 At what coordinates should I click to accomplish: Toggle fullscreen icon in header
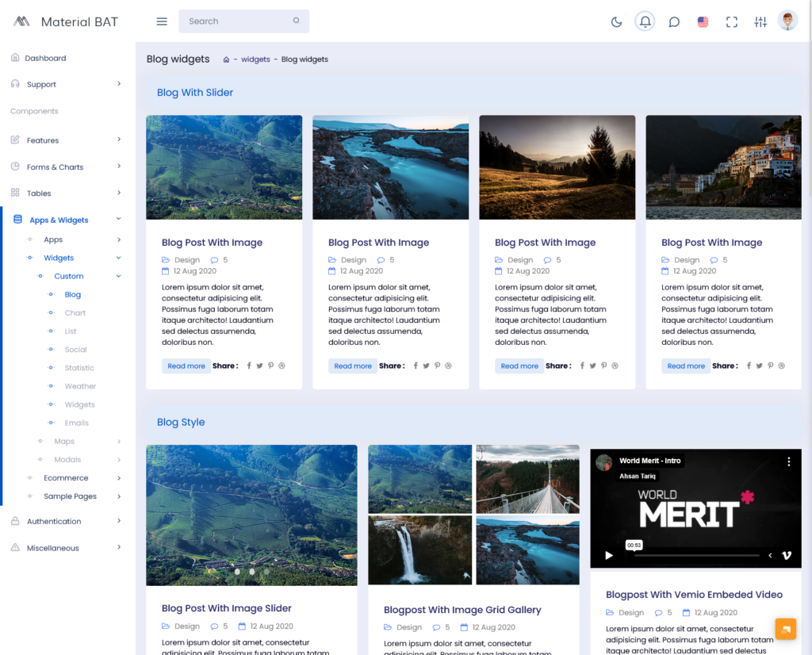(731, 21)
